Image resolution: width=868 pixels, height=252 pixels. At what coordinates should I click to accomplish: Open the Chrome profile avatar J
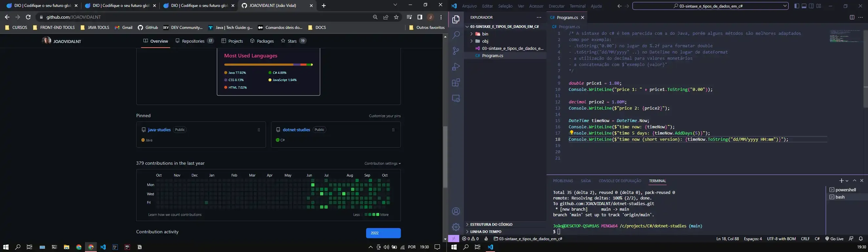click(431, 17)
